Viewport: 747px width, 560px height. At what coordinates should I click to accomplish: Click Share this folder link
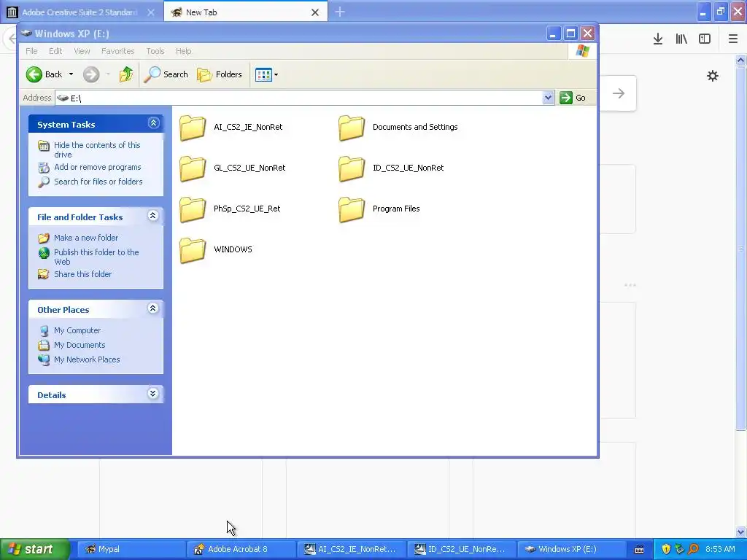click(82, 274)
